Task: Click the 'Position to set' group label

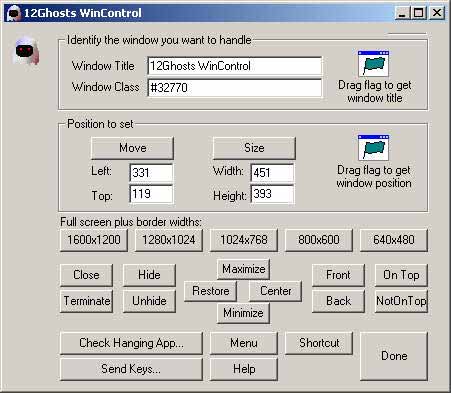Action: [x=100, y=124]
